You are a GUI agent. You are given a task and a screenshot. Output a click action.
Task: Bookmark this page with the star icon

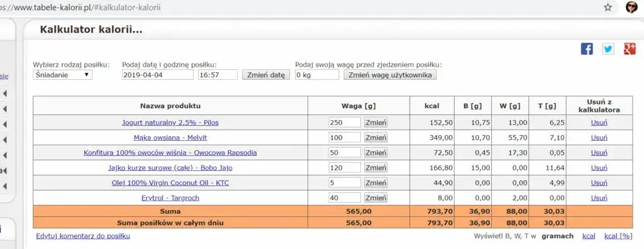point(608,8)
